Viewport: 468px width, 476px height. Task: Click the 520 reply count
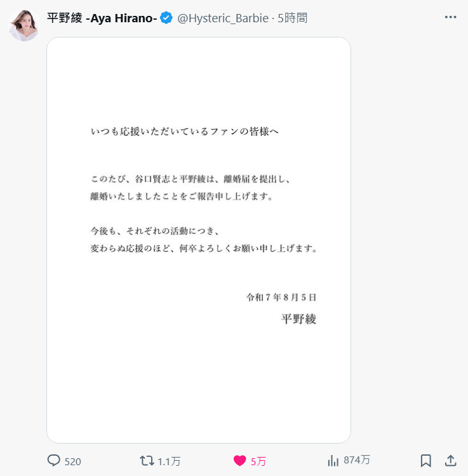[x=73, y=462]
